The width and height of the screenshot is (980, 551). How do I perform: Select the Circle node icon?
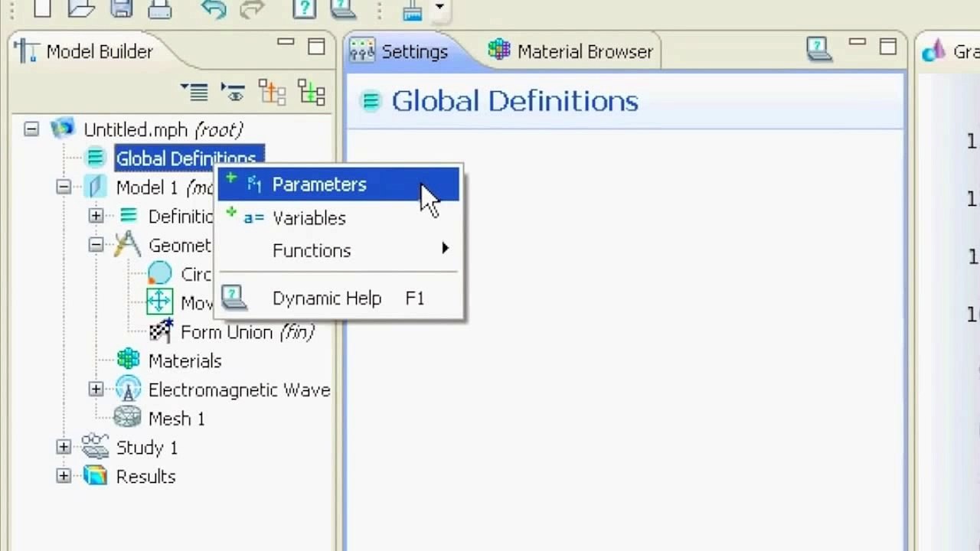coord(159,274)
